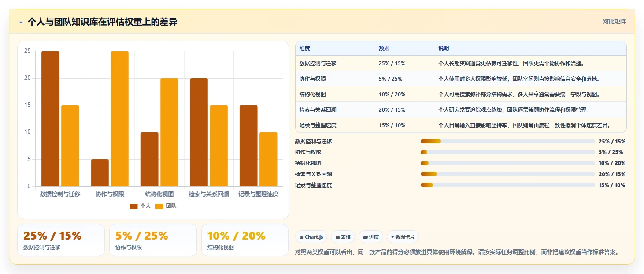Click the 团队 bar for 数据控制与迁移
This screenshot has width=644, height=274.
point(70,146)
